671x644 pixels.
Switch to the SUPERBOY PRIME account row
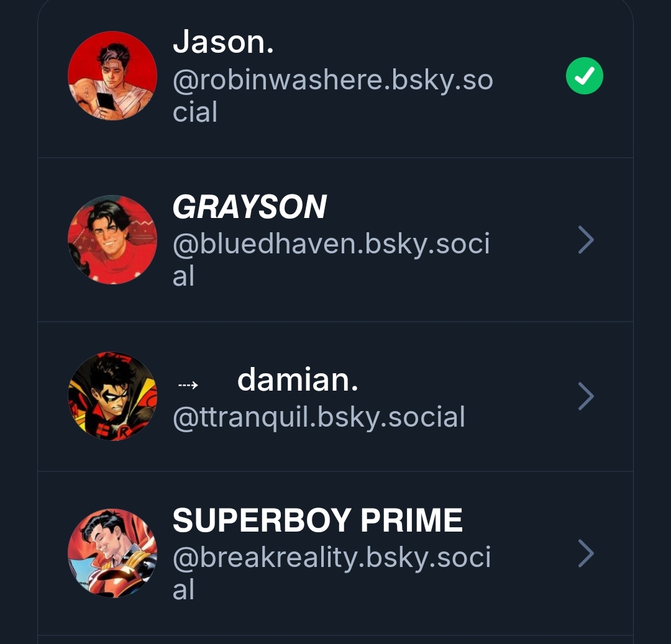335,553
